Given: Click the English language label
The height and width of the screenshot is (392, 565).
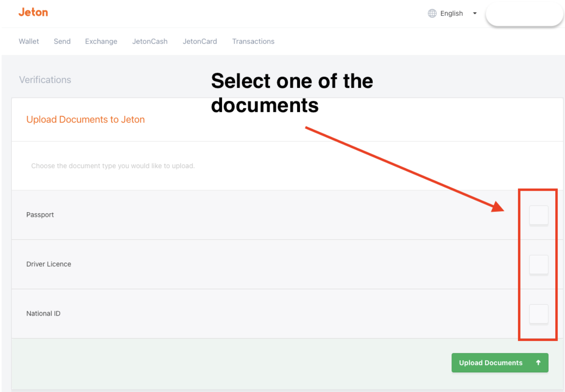Looking at the screenshot, I should click(452, 13).
